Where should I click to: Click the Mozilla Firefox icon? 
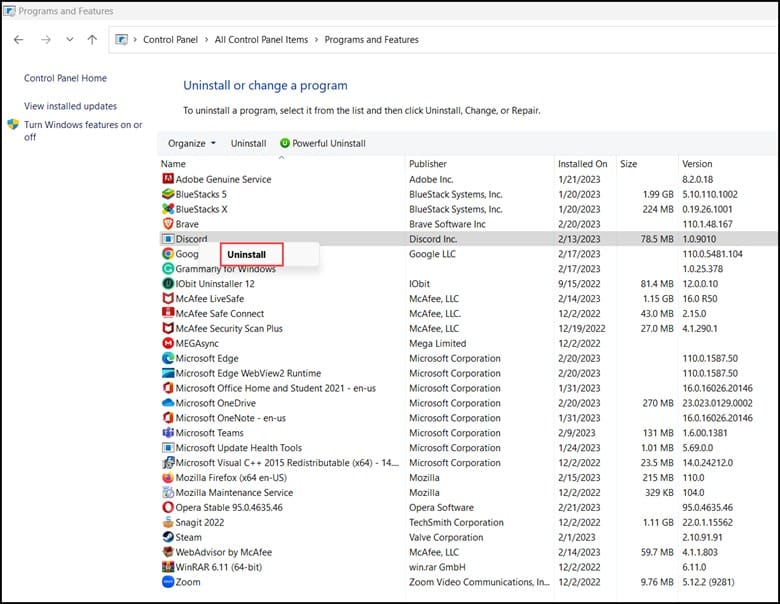(x=167, y=478)
